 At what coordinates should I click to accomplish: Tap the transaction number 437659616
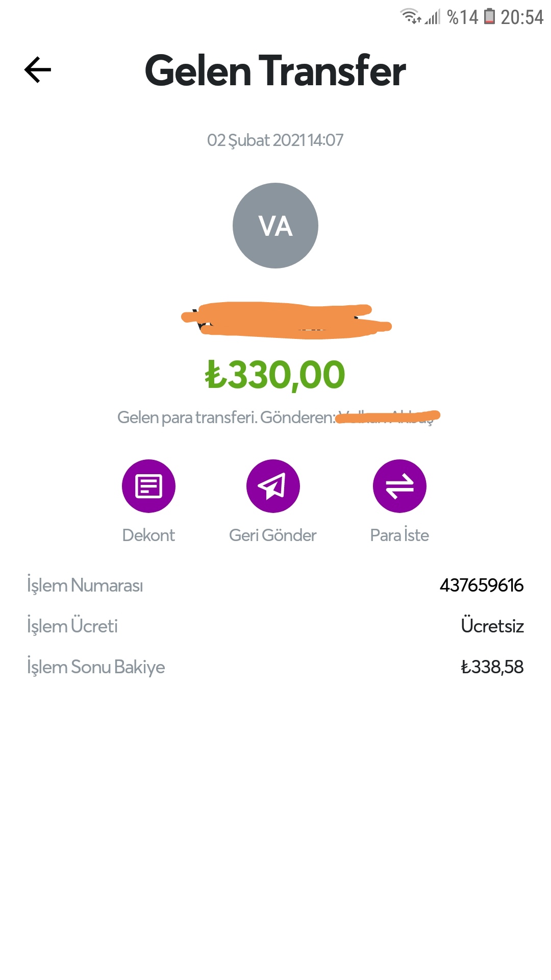coord(482,585)
